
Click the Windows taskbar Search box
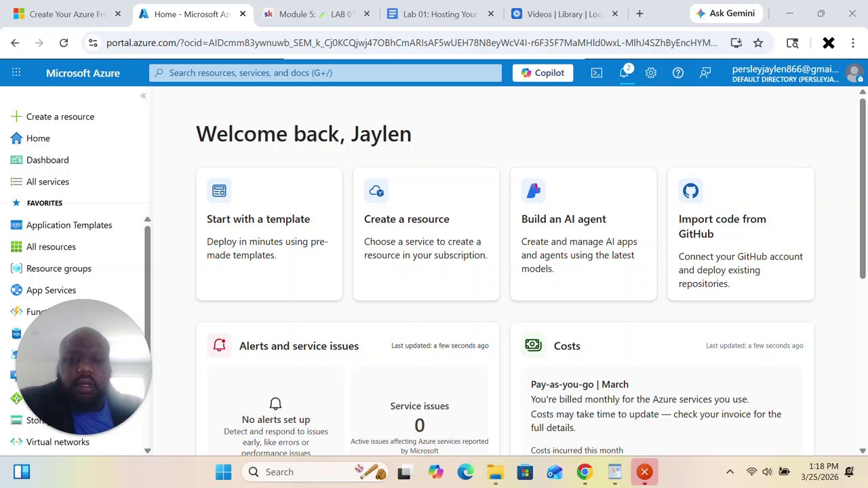tap(316, 472)
